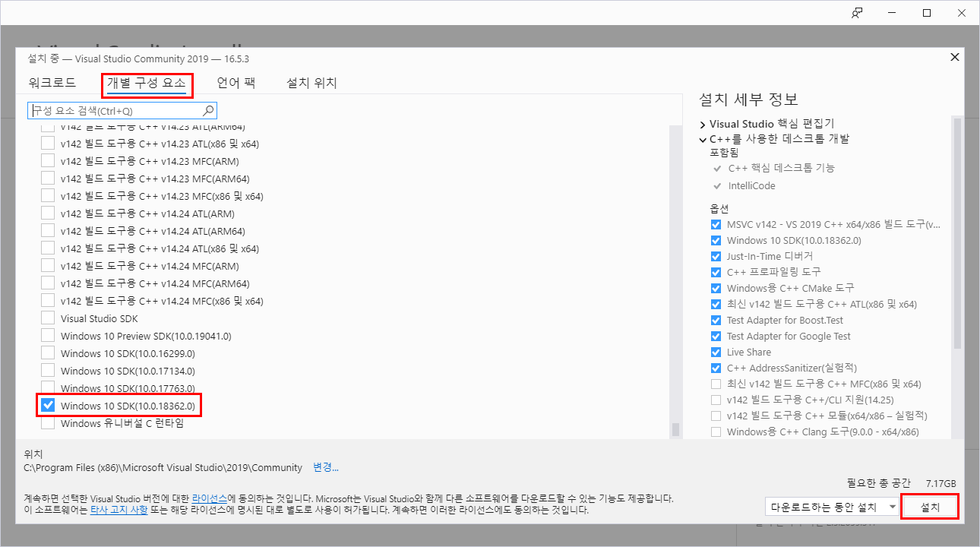This screenshot has height=547, width=980.
Task: Check Windows 10 SDK(10.0.17134.0)
Action: click(x=48, y=371)
